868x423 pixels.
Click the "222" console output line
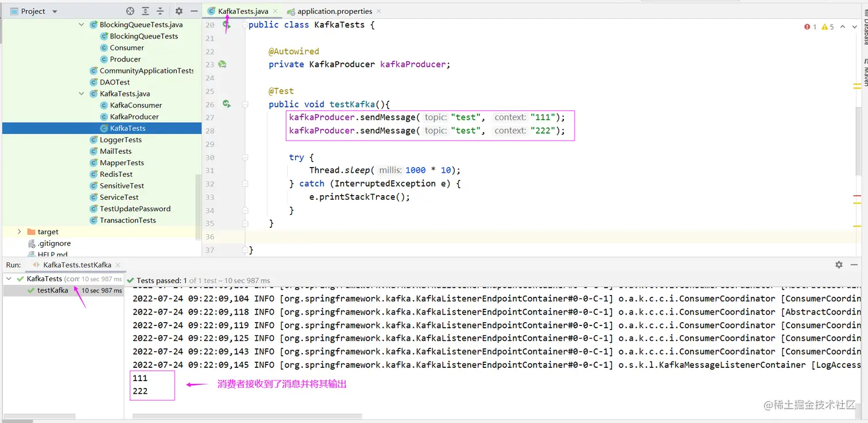(x=140, y=391)
